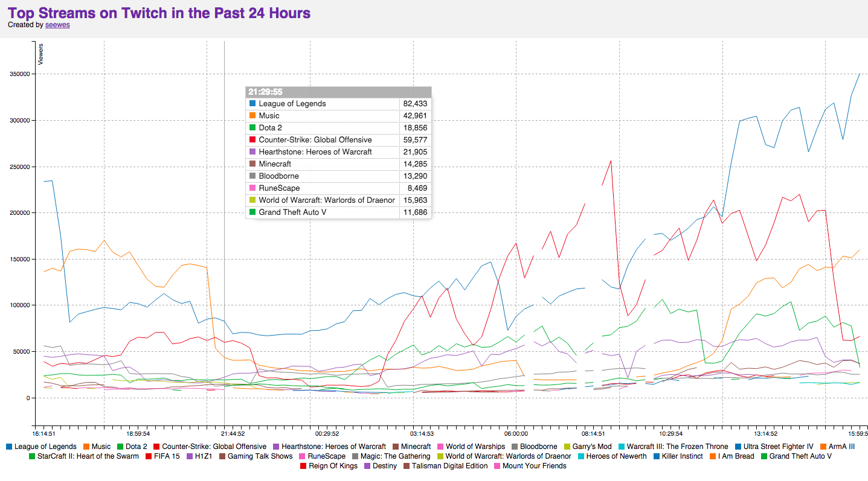The height and width of the screenshot is (481, 868).
Task: Click the Minecraft row in the tooltip
Action: tap(338, 164)
